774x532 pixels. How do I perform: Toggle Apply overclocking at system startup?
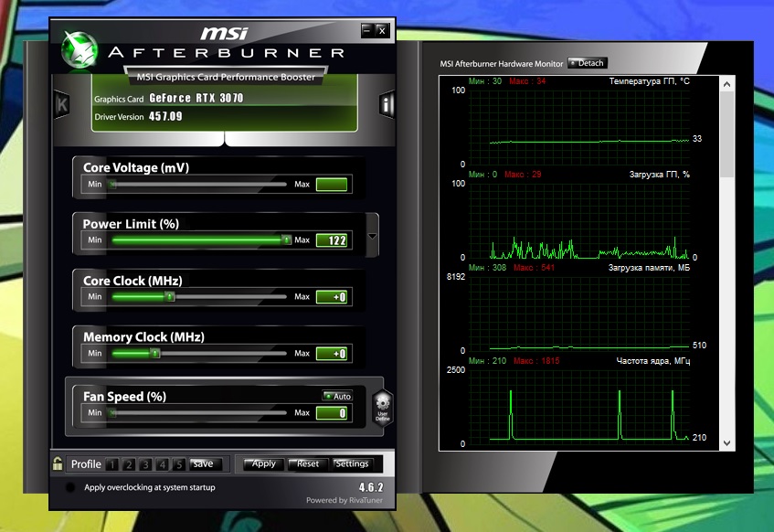(x=70, y=487)
